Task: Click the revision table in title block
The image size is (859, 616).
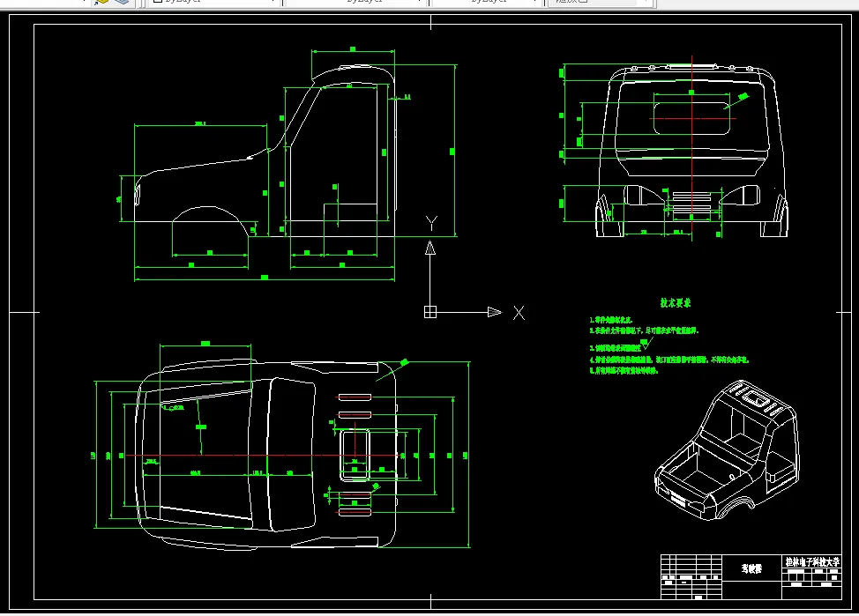Action: 691,577
